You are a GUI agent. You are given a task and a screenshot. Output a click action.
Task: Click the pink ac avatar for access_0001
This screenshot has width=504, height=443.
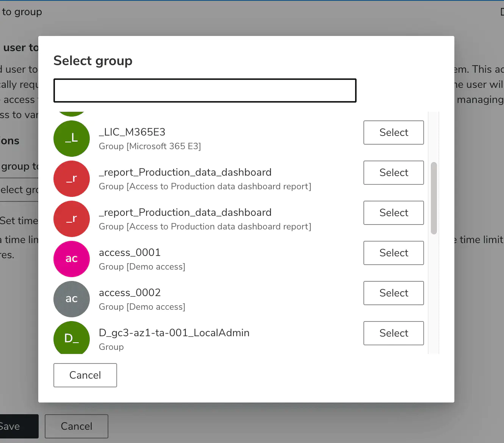72,259
